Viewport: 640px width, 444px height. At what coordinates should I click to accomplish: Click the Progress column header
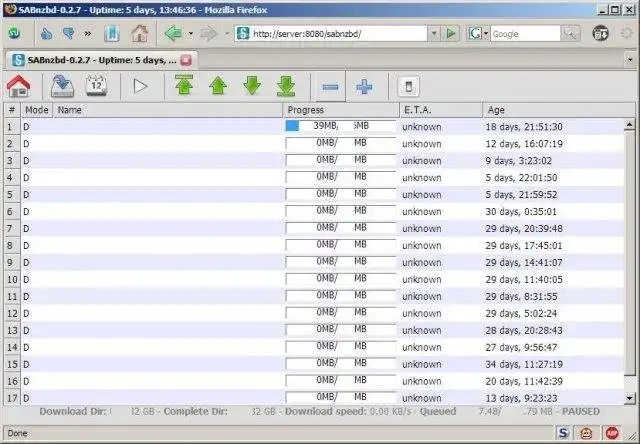pyautogui.click(x=341, y=110)
